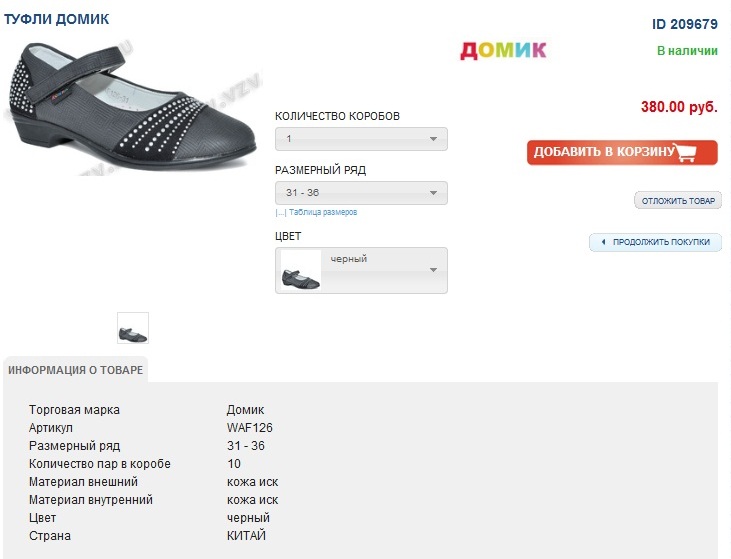The width and height of the screenshot is (731, 559).
Task: Select the черный shoe swatch in Цвет
Action: pos(301,271)
